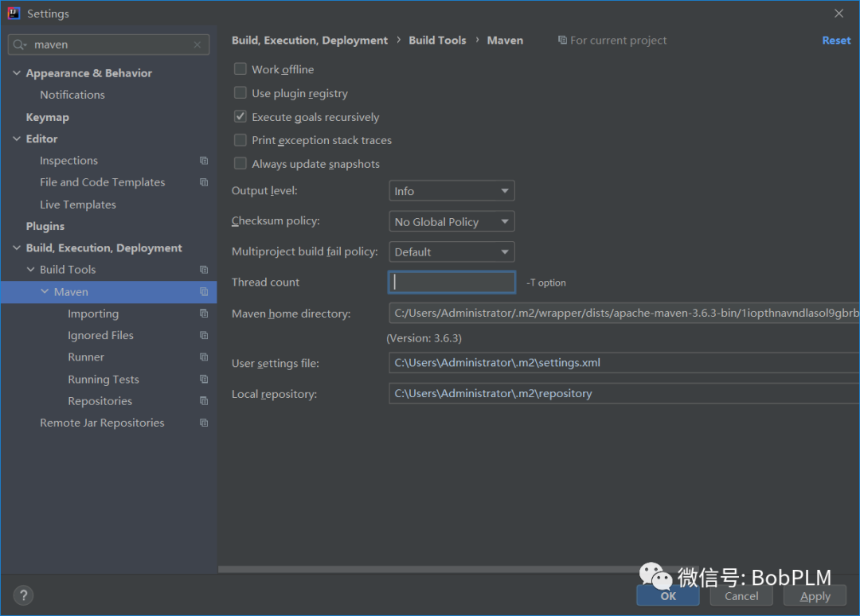
Task: Toggle Always update snapshots checkbox
Action: coord(240,163)
